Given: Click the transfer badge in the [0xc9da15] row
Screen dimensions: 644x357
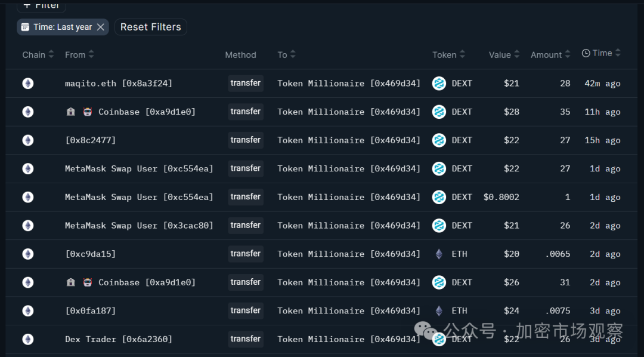Looking at the screenshot, I should coord(246,253).
